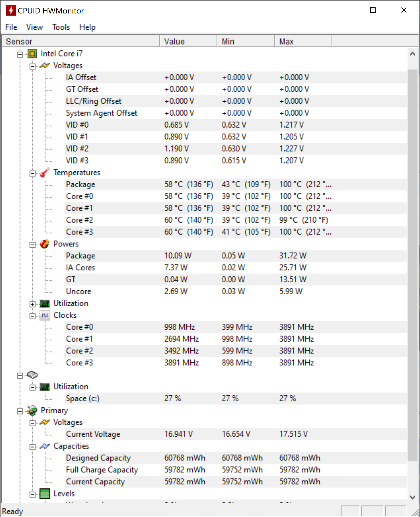
Task: Click the CPU Utilization graph icon
Action: pyautogui.click(x=45, y=304)
